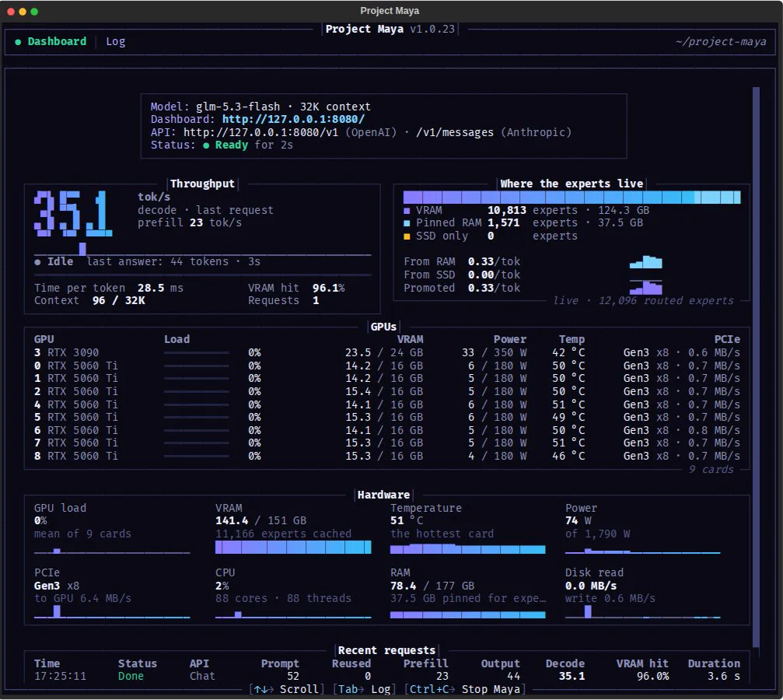The height and width of the screenshot is (700, 783).
Task: Click the green Ready status dot
Action: [x=206, y=145]
